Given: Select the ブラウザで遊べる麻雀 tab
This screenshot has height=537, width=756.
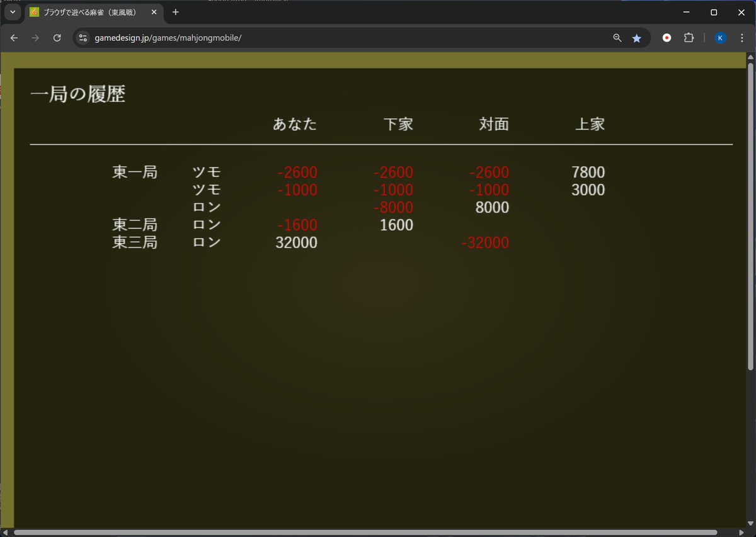Looking at the screenshot, I should click(x=88, y=12).
